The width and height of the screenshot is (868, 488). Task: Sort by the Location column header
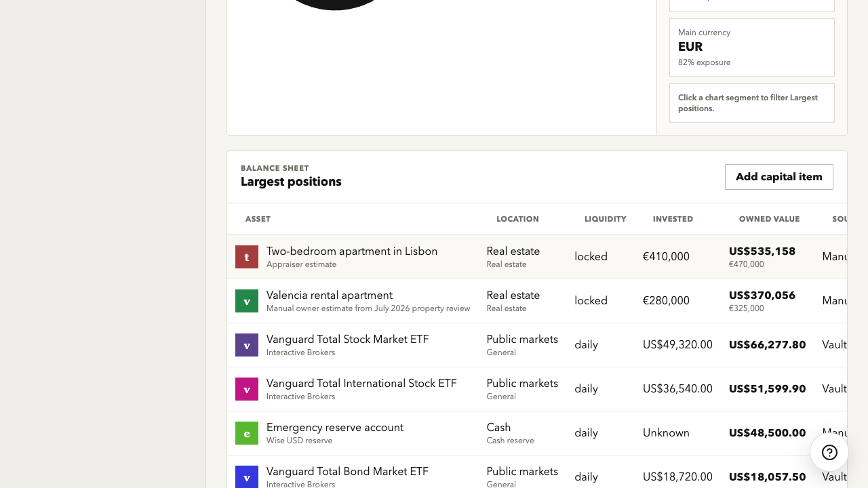click(517, 219)
